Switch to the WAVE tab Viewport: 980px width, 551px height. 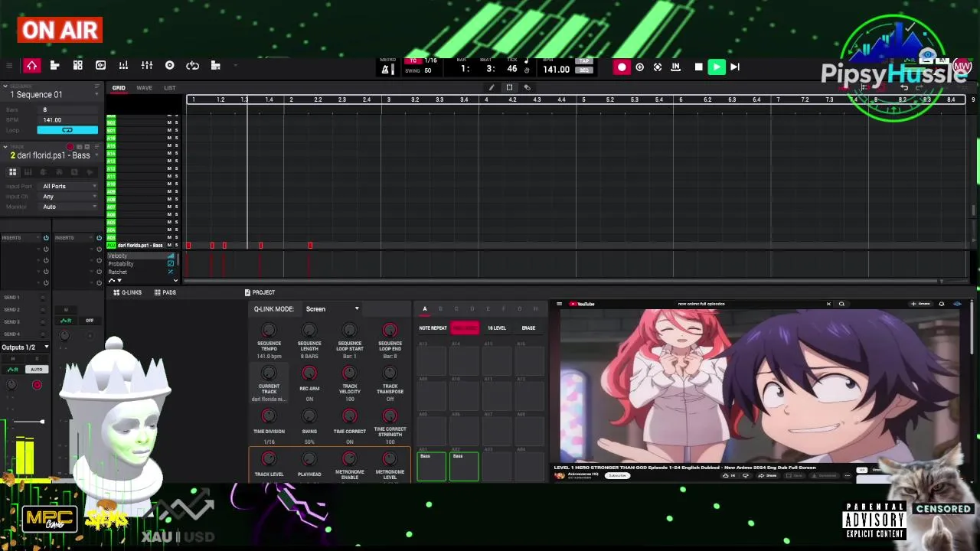click(x=144, y=88)
